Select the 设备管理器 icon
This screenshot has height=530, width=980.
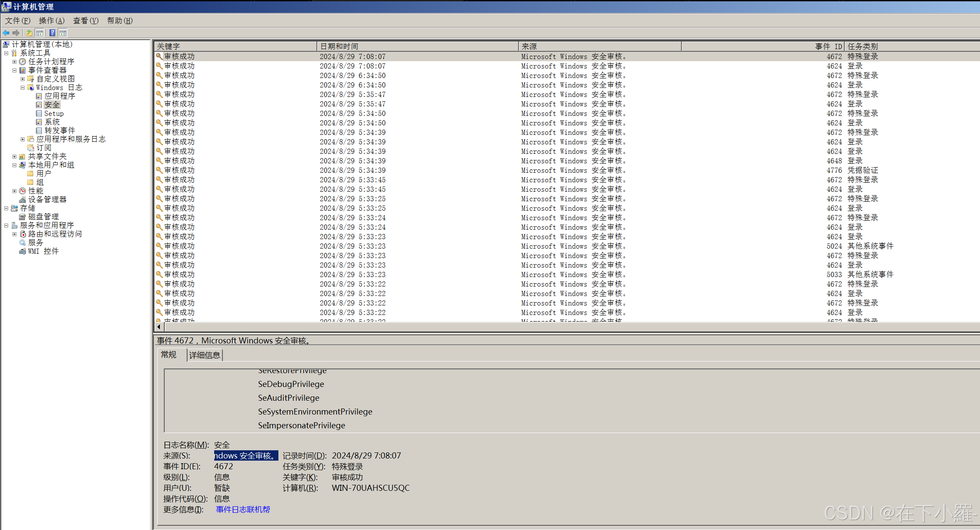22,200
